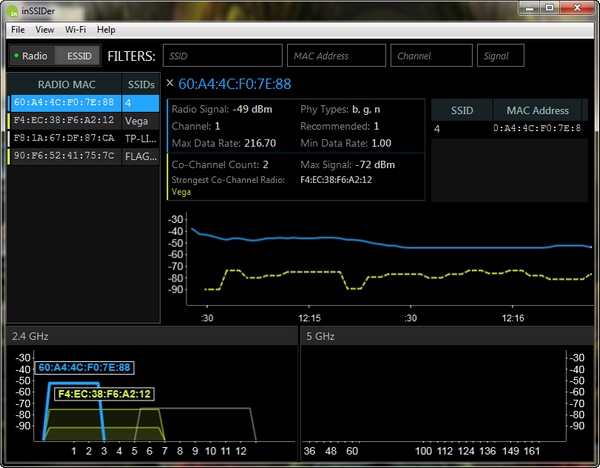Click MAC Address header in SSID table
600x468 pixels.
tap(537, 110)
